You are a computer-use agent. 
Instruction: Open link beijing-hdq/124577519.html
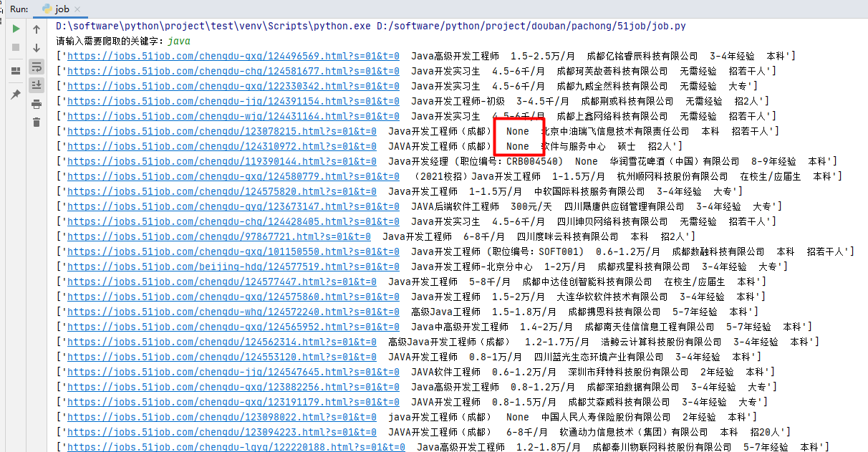[233, 266]
